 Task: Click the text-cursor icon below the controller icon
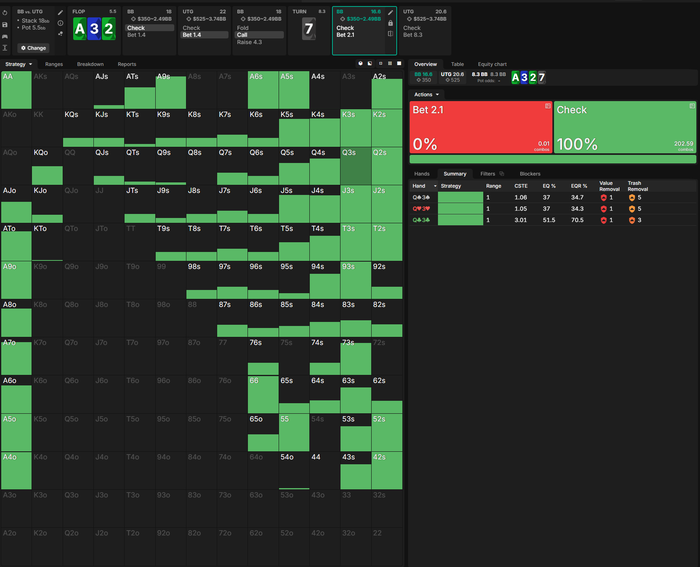(5, 48)
